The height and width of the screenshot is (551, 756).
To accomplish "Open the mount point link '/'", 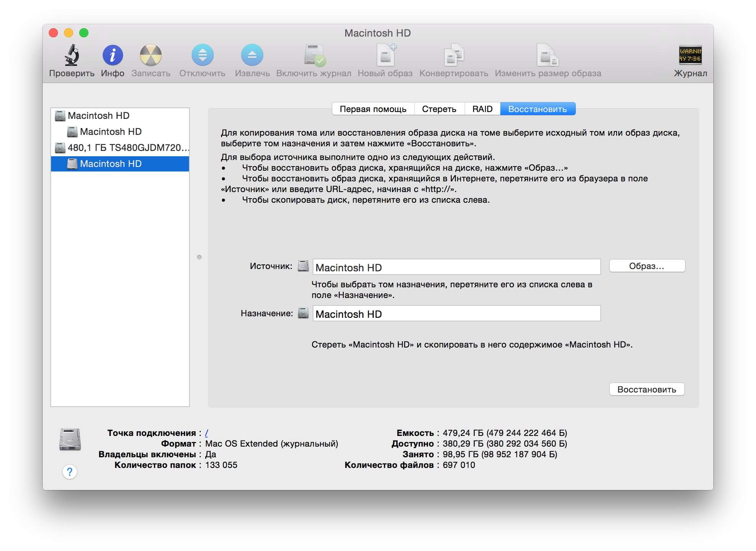I will pyautogui.click(x=207, y=433).
